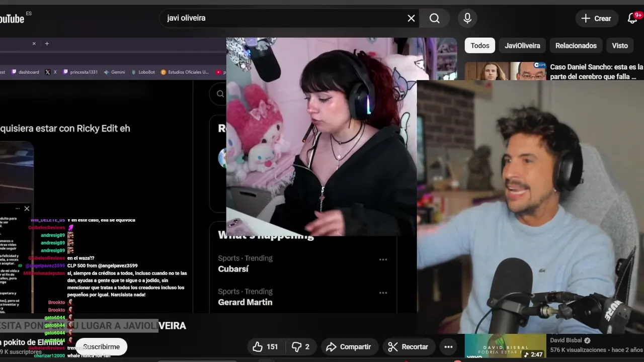Select the Relacionados filter chip
Image resolution: width=644 pixels, height=362 pixels.
pos(576,45)
